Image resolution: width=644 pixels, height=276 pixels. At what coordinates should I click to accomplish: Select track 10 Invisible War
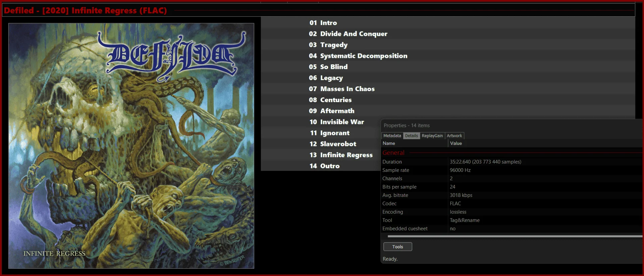(x=321, y=122)
